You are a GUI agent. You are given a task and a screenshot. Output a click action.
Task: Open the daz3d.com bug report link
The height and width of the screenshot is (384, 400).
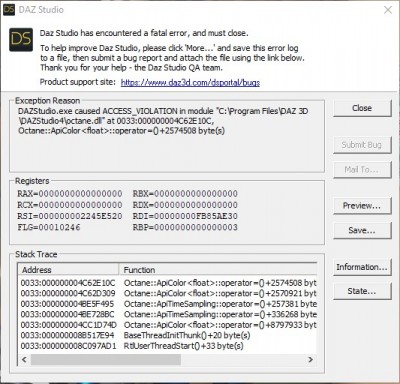pos(190,82)
